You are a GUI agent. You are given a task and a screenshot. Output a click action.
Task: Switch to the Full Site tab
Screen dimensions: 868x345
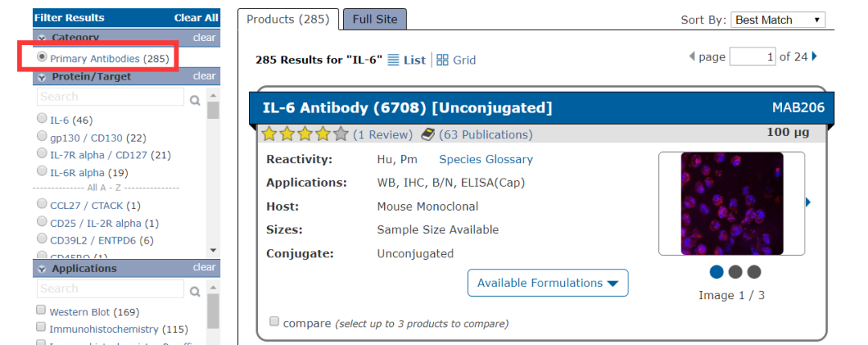(375, 19)
